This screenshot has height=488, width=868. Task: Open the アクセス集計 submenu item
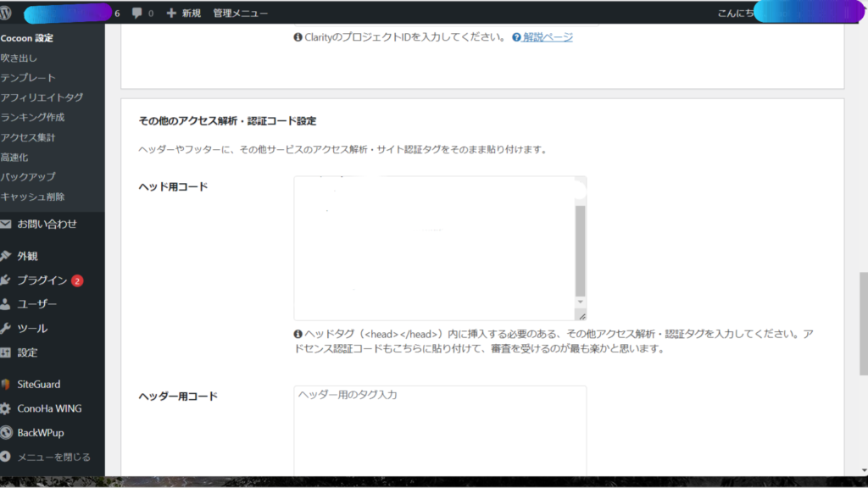(28, 137)
